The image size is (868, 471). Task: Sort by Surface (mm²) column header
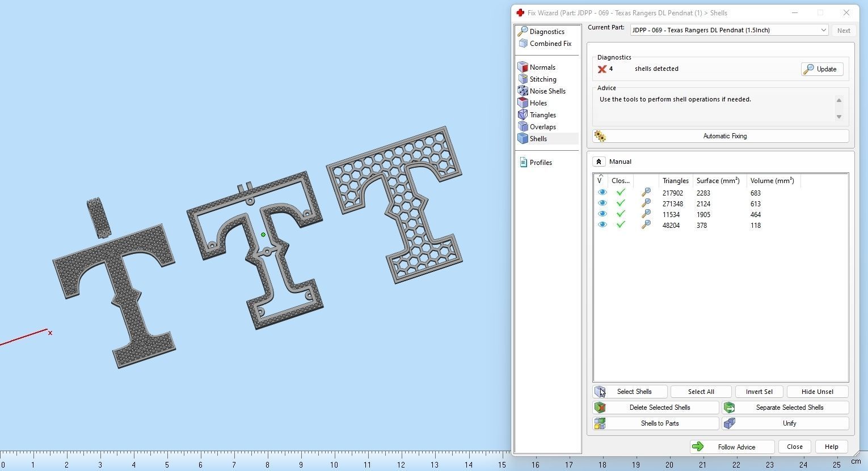(x=718, y=181)
